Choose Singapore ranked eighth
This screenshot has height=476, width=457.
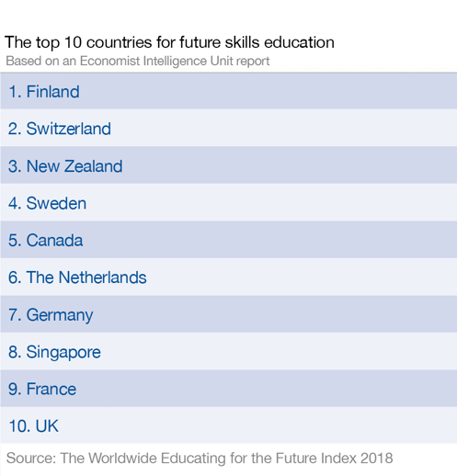pyautogui.click(x=228, y=352)
